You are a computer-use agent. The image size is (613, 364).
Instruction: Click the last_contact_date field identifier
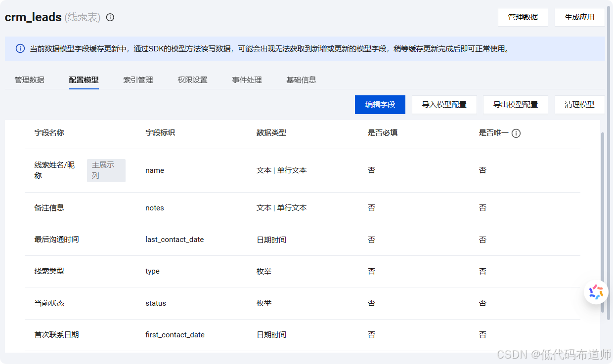pyautogui.click(x=175, y=240)
